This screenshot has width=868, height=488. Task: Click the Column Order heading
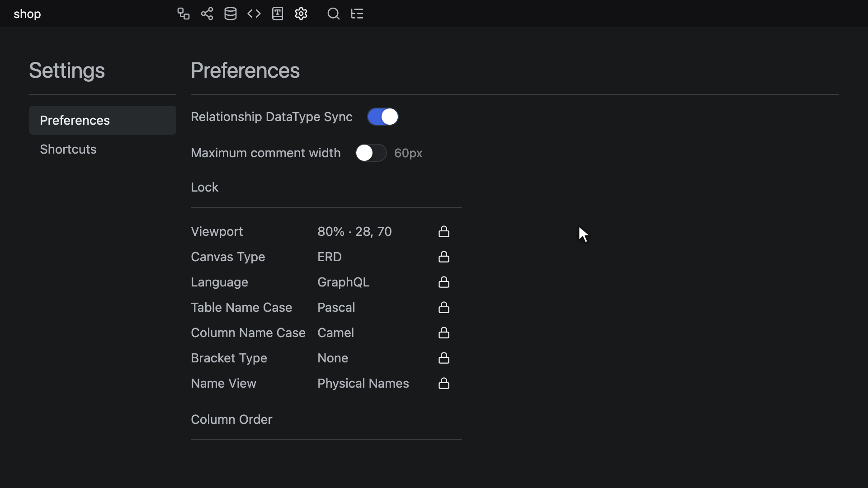[x=231, y=419]
